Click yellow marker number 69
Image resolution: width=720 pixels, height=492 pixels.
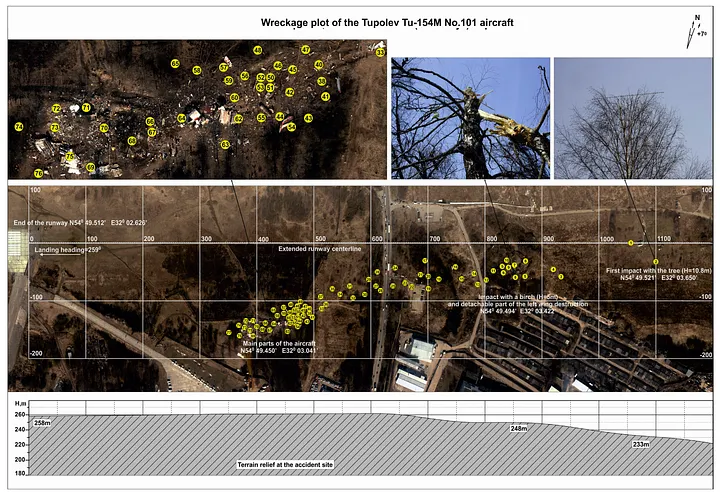pos(90,168)
